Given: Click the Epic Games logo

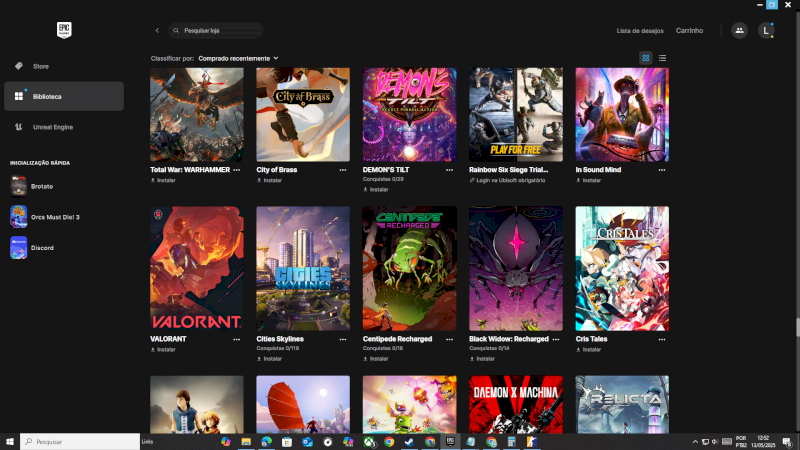Looking at the screenshot, I should (x=64, y=30).
